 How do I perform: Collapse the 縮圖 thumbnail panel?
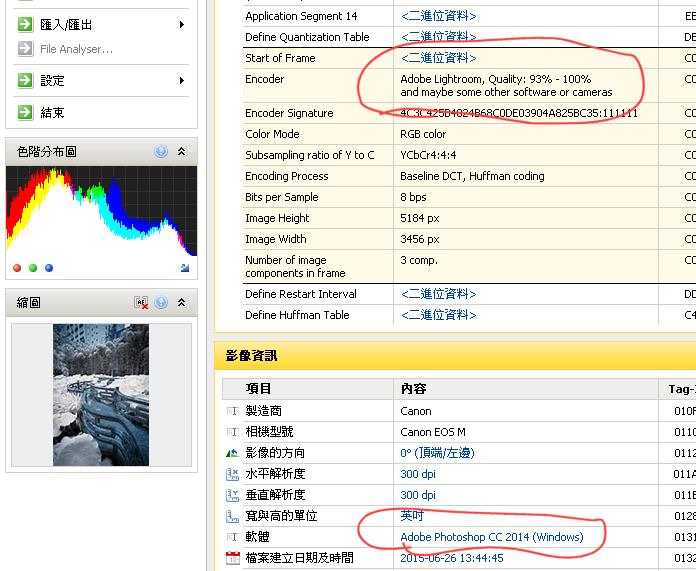[x=182, y=302]
